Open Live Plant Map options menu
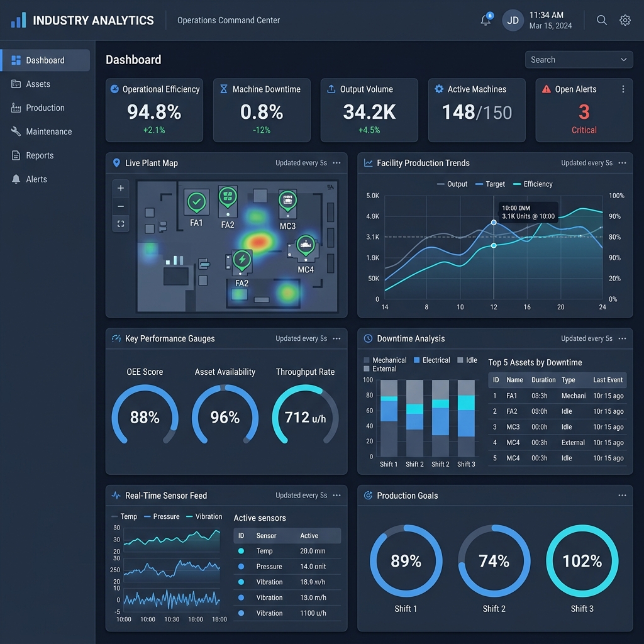Image resolution: width=644 pixels, height=644 pixels. point(336,163)
